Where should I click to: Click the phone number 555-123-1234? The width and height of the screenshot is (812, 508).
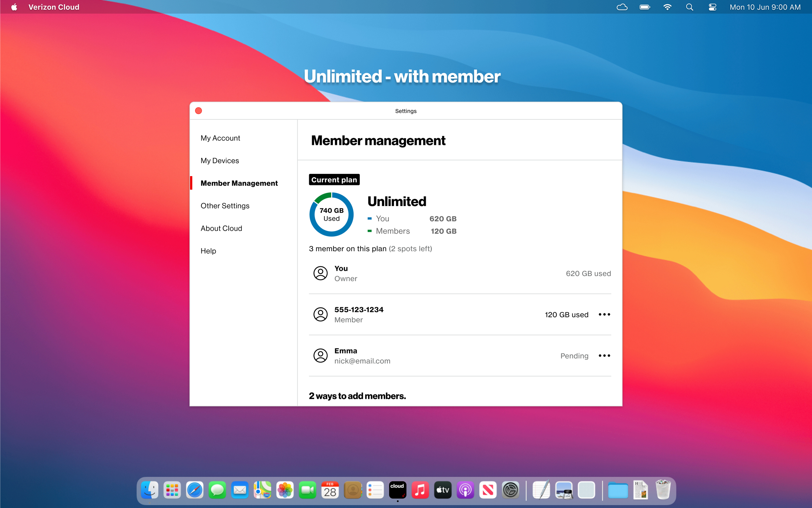(x=359, y=309)
